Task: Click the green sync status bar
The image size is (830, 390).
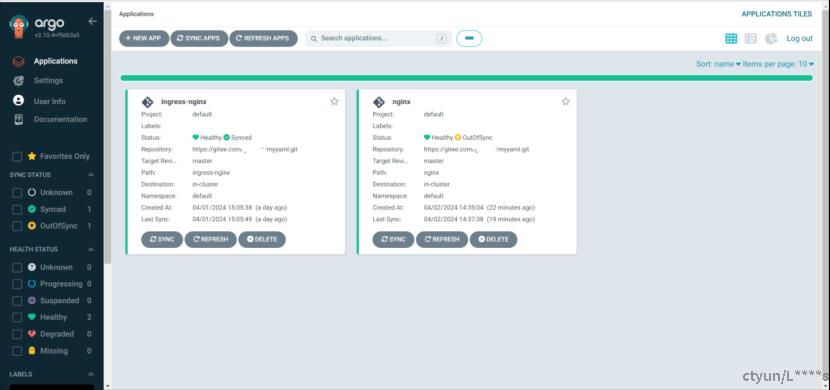Action: (x=466, y=78)
